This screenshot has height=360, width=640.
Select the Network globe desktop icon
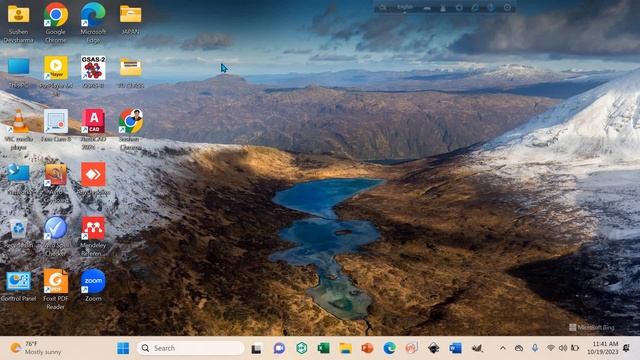tap(18, 179)
